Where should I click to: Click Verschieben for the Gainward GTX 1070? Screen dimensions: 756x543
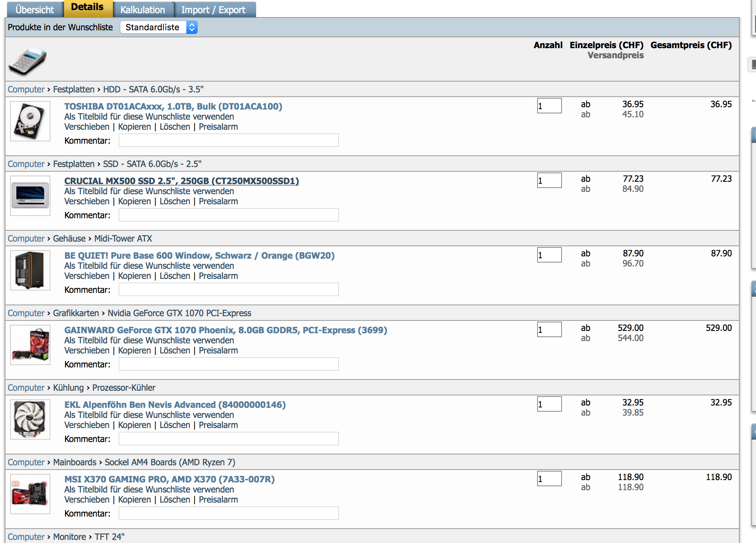[x=87, y=350]
